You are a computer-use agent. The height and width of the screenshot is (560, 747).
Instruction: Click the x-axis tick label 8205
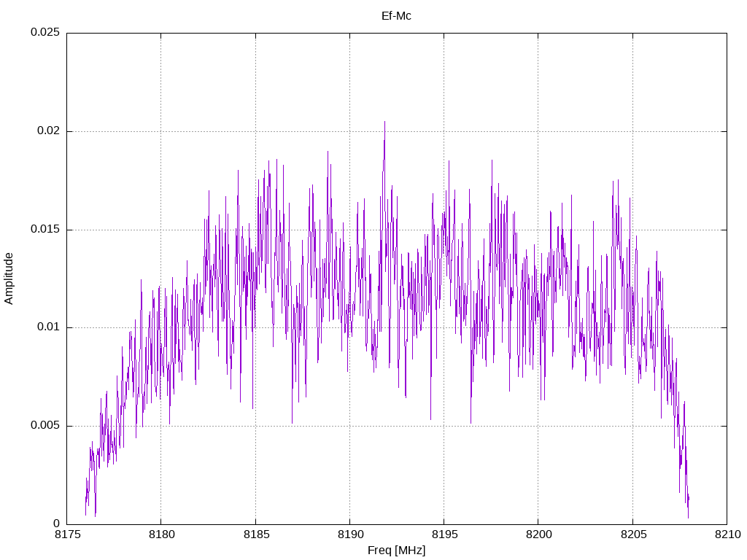634,534
